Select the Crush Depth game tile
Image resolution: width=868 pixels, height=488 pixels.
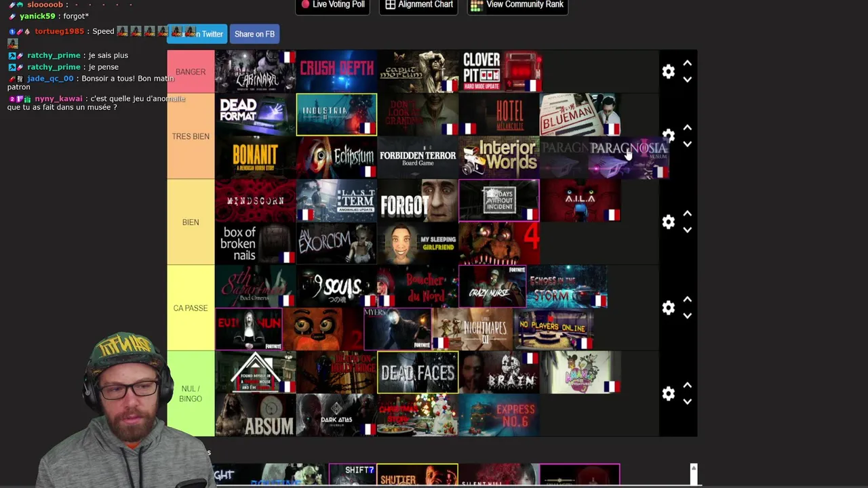(336, 71)
